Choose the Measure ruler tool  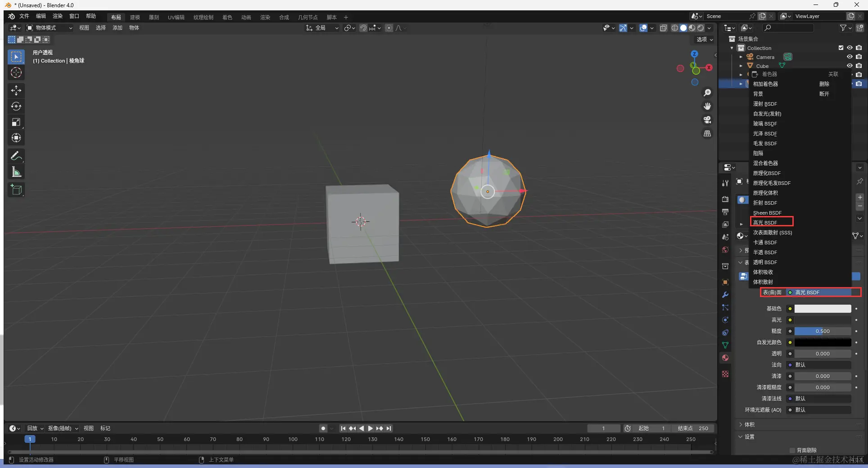[16, 172]
